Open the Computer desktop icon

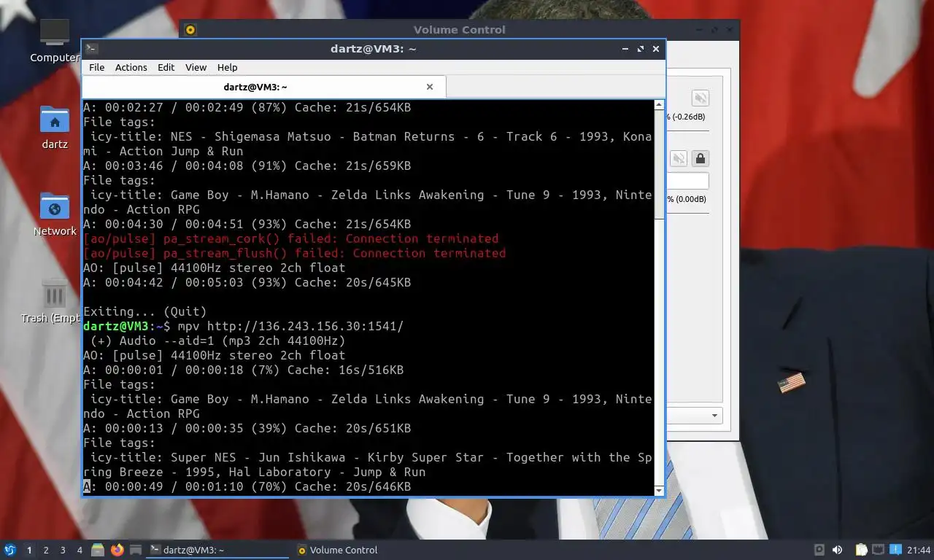[x=55, y=40]
